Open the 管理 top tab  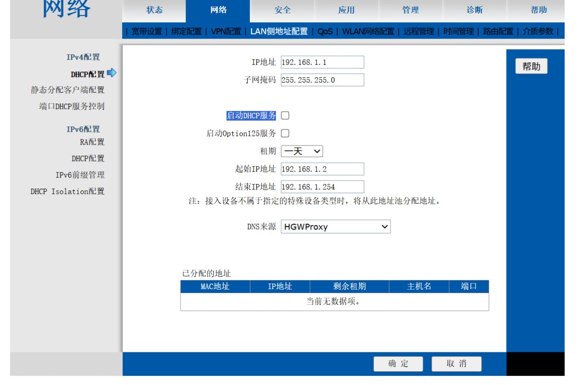pyautogui.click(x=410, y=10)
